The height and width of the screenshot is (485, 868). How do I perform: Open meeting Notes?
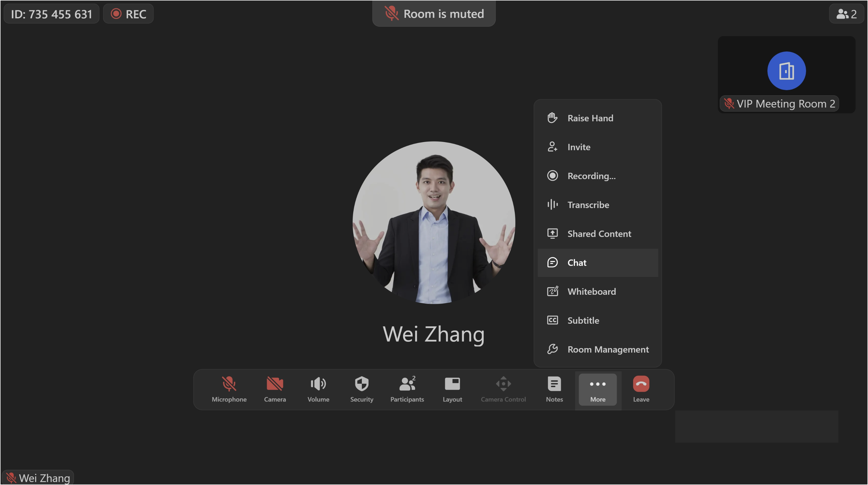554,389
